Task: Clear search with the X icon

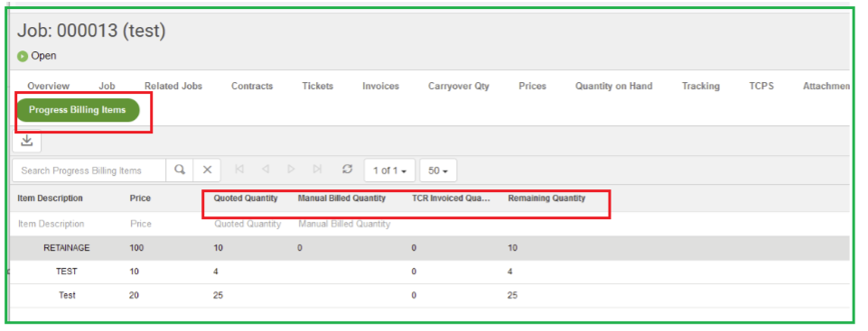Action: click(207, 170)
